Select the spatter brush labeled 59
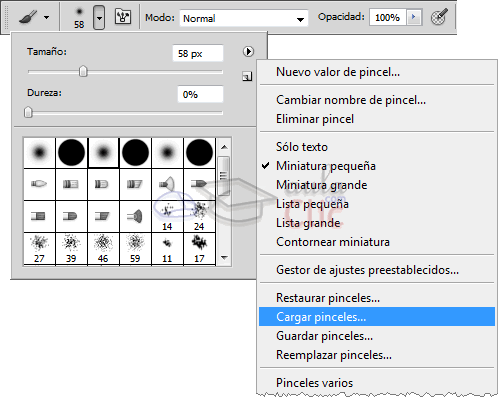This screenshot has width=498, height=397. click(135, 249)
